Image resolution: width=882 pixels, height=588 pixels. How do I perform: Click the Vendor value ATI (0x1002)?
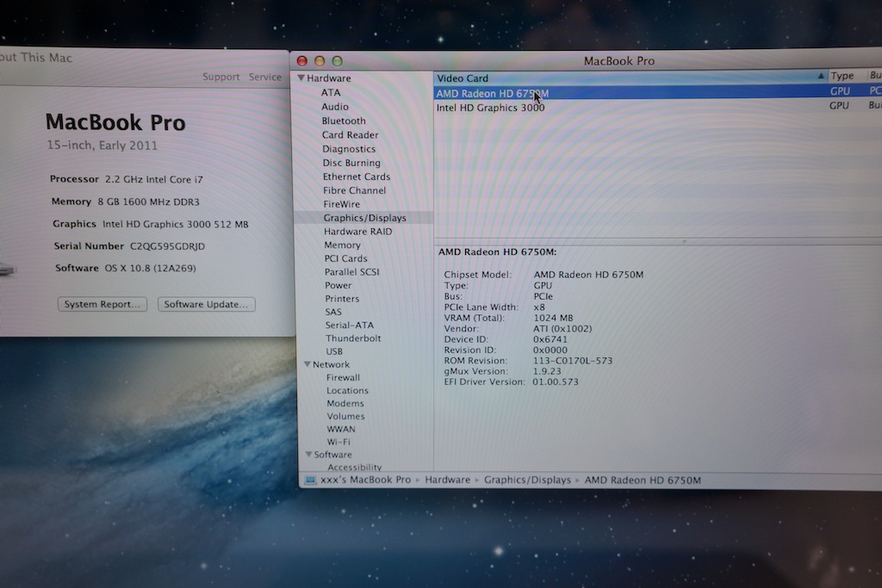562,328
